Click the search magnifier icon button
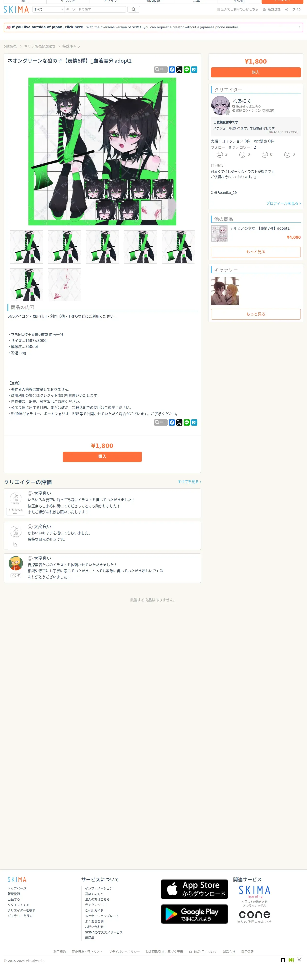The image size is (307, 980). click(x=133, y=10)
